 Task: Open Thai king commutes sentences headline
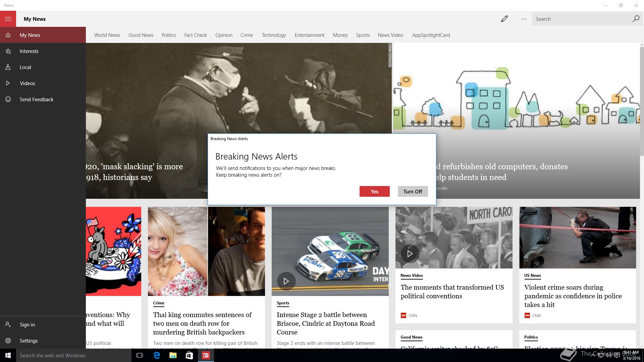[202, 323]
